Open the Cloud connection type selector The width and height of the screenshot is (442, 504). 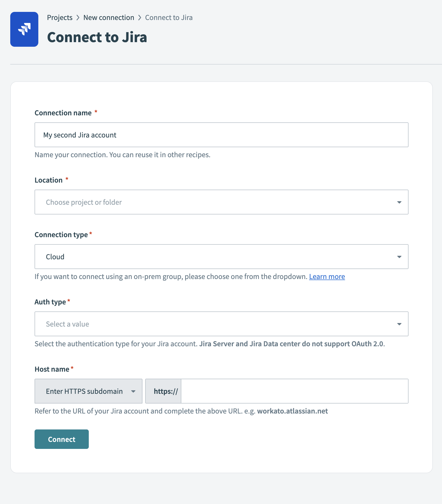[221, 257]
